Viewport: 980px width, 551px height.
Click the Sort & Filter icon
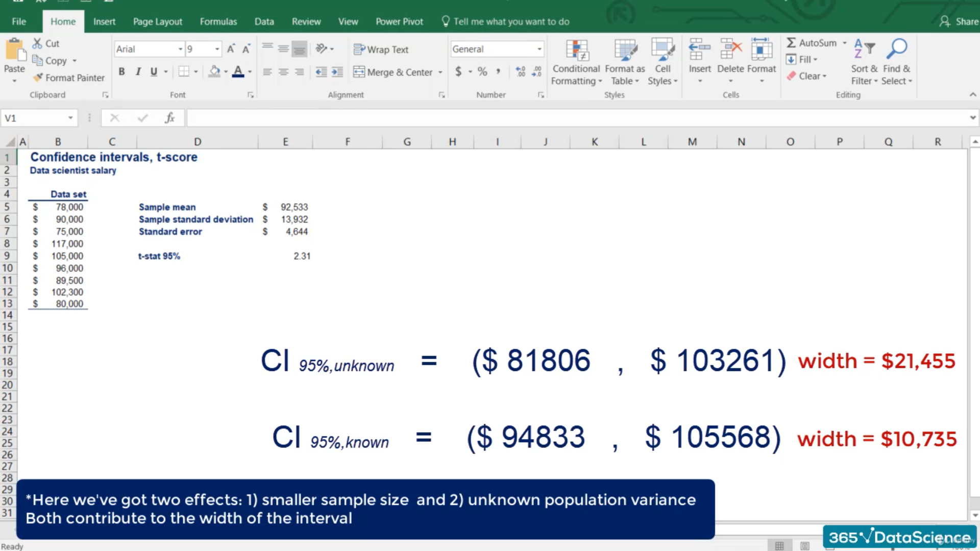(864, 49)
